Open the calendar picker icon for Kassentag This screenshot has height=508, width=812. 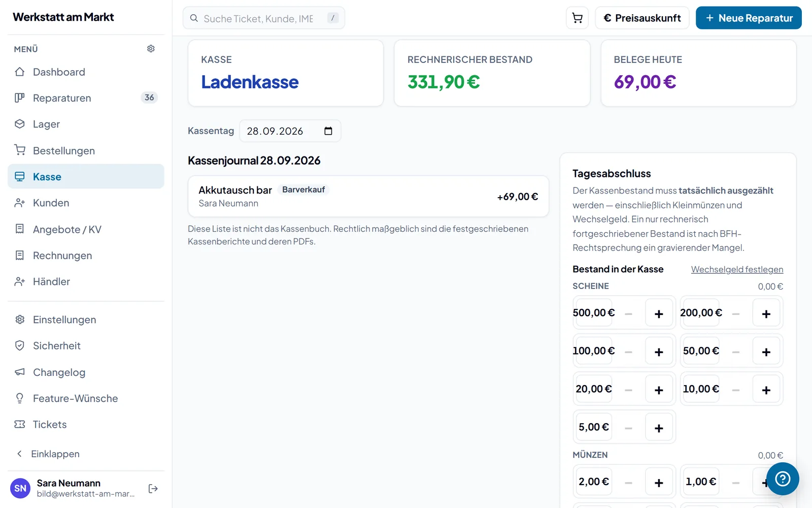[328, 131]
